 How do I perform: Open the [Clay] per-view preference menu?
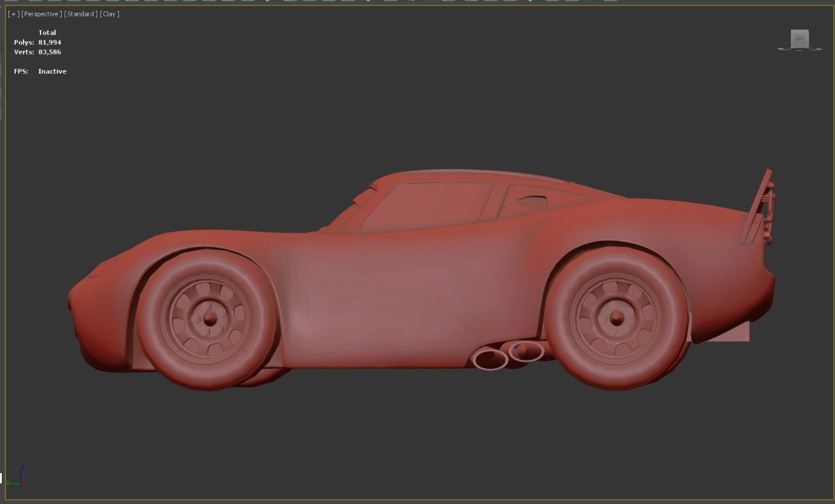(109, 14)
